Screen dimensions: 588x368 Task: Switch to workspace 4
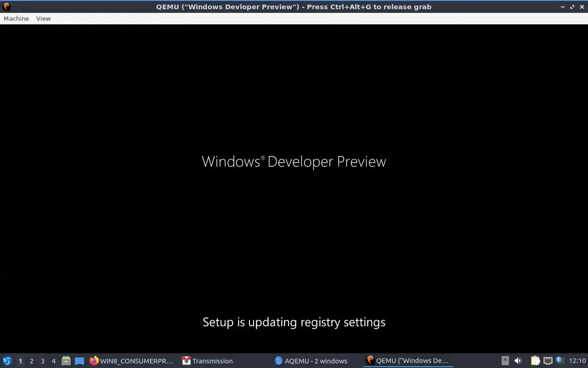53,361
